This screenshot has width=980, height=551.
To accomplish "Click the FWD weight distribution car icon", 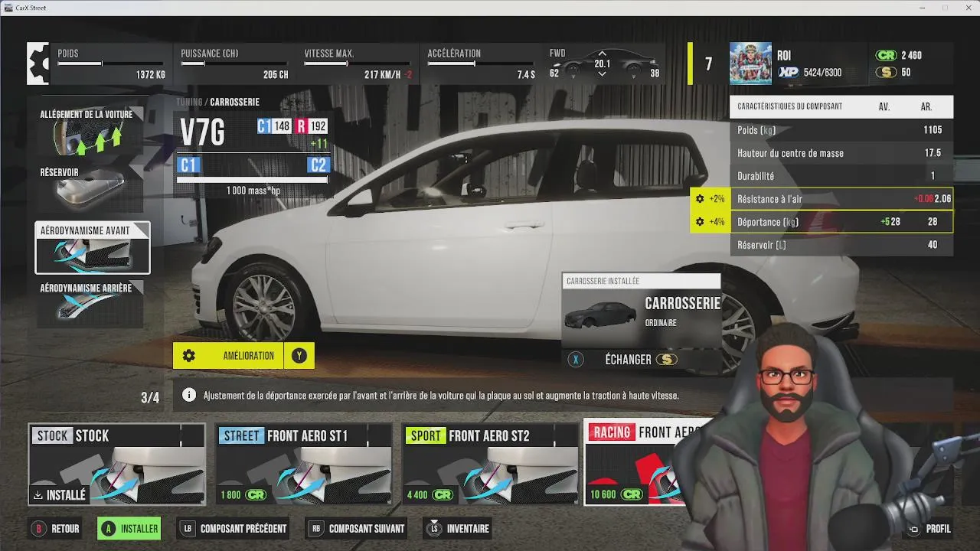I will pos(603,64).
